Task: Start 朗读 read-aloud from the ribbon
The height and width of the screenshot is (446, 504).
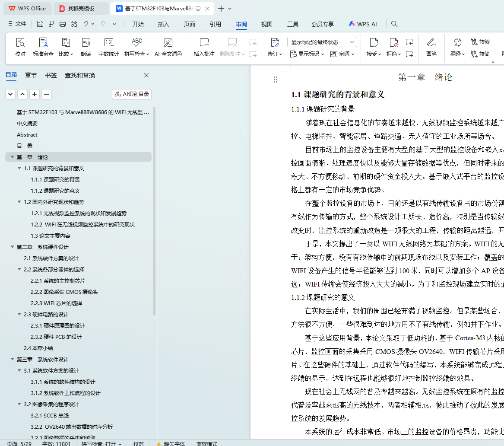Action: tap(86, 47)
